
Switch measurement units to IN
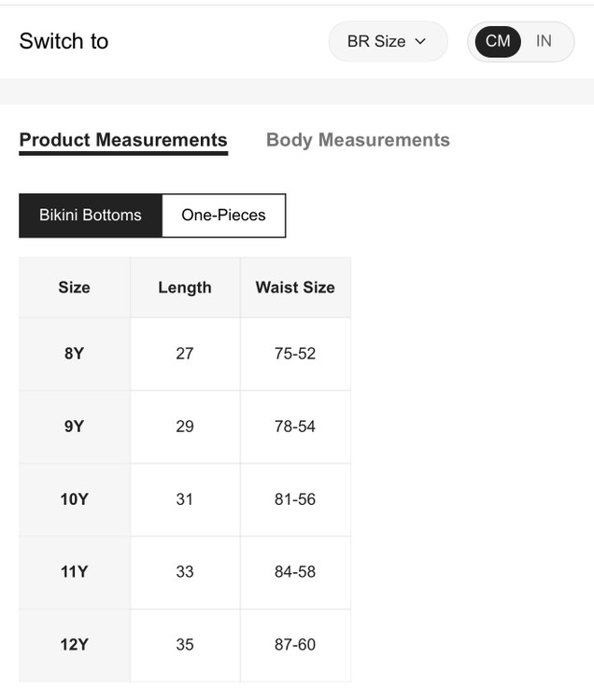tap(544, 42)
